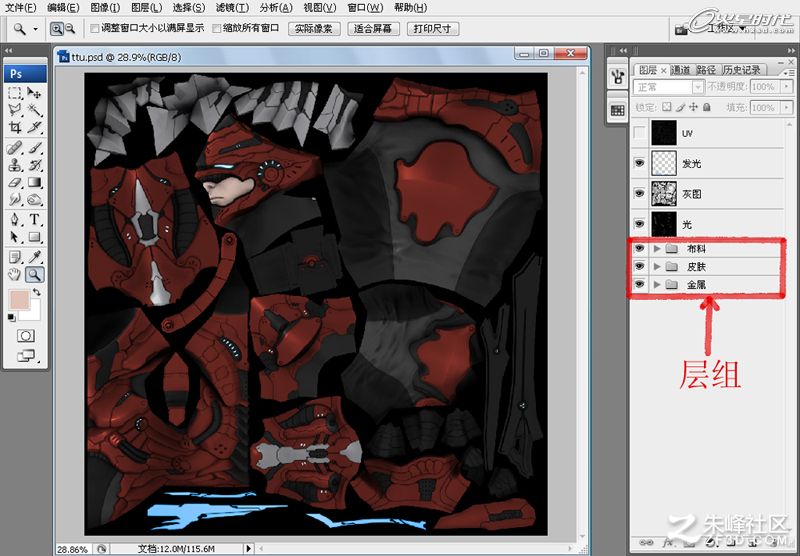Switch to the 路径 tab
The width and height of the screenshot is (800, 556).
706,70
